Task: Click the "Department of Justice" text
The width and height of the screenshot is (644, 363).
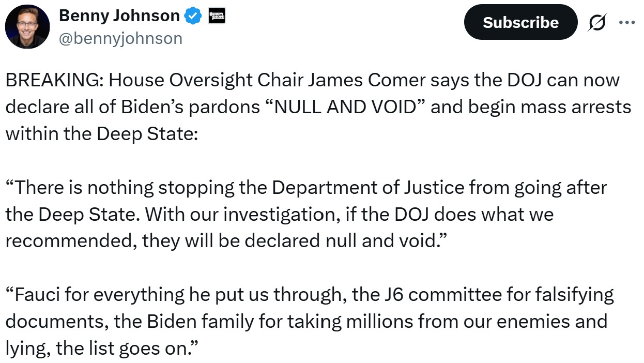Action: pos(368,188)
